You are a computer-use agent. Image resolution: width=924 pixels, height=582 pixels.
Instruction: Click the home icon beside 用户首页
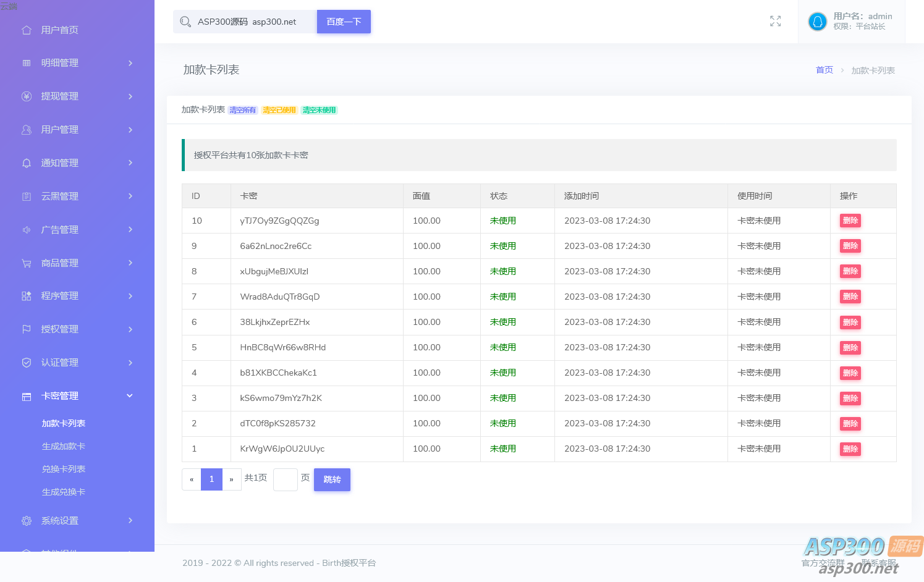pyautogui.click(x=27, y=30)
